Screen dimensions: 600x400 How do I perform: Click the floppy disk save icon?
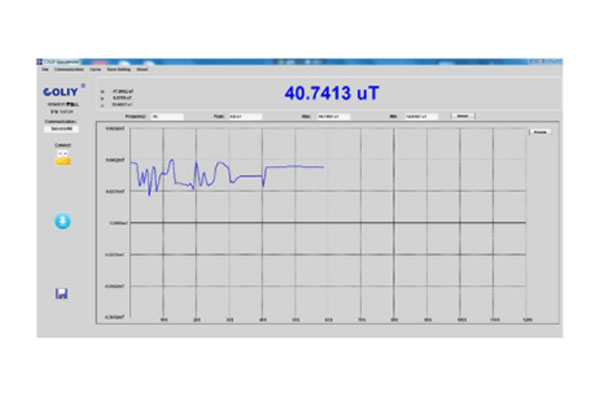pos(62,293)
